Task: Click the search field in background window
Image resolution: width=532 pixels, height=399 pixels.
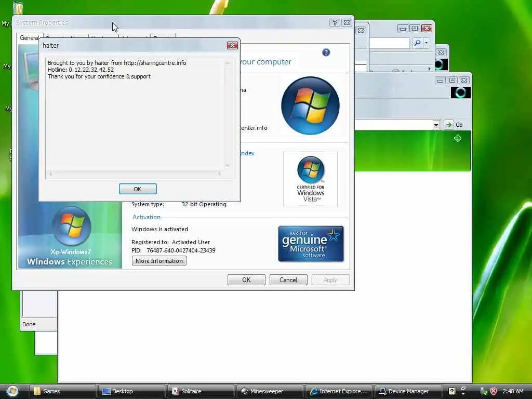Action: click(389, 43)
